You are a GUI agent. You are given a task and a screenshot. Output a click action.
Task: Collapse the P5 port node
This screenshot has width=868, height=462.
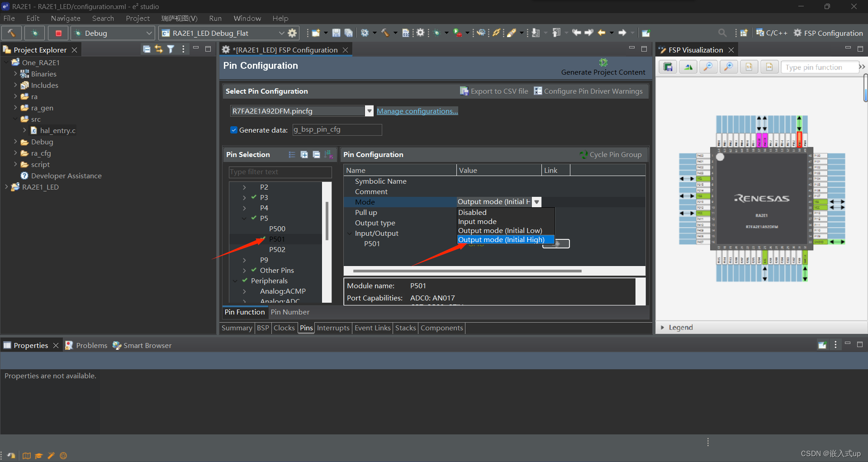tap(244, 219)
